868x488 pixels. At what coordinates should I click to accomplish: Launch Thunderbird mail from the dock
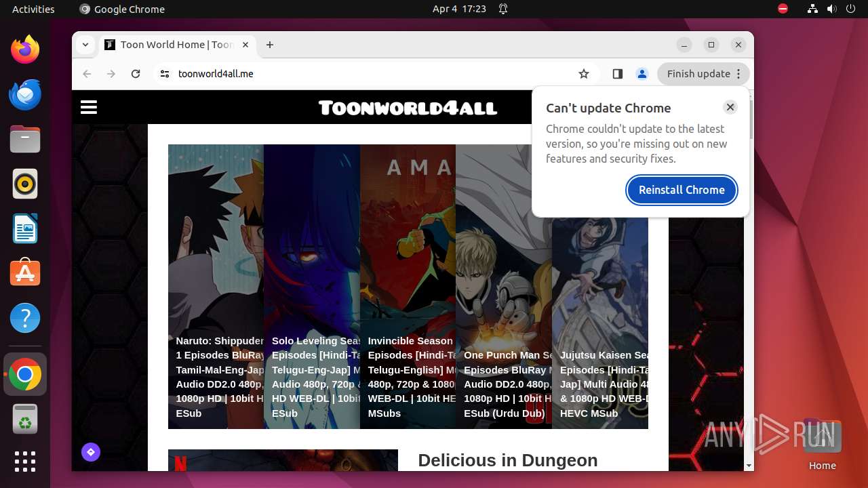[25, 94]
